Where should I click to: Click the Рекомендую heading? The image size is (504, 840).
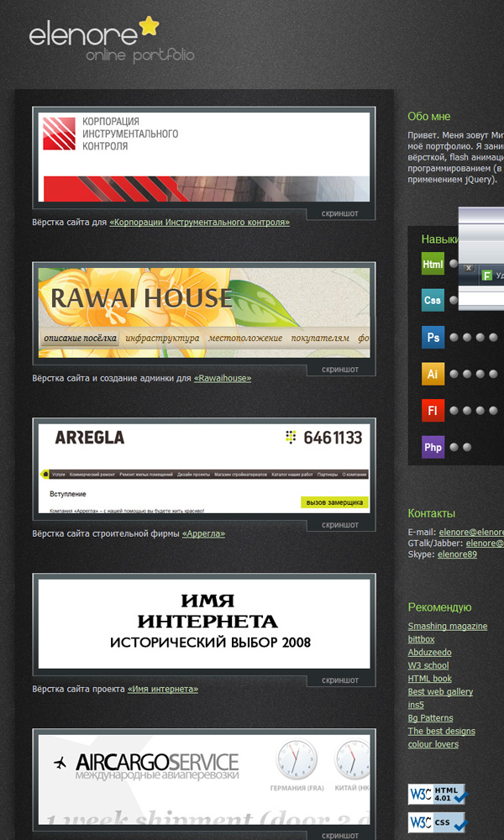[x=439, y=607]
